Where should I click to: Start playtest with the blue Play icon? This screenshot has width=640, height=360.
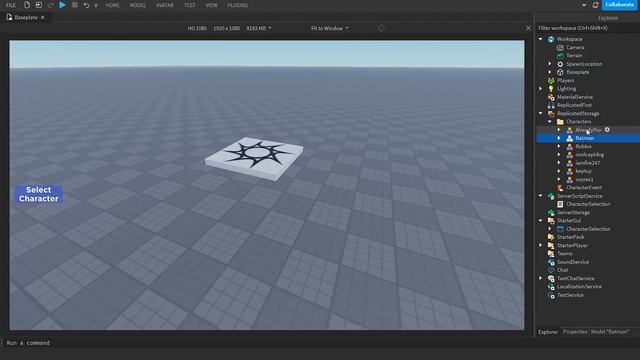point(62,5)
